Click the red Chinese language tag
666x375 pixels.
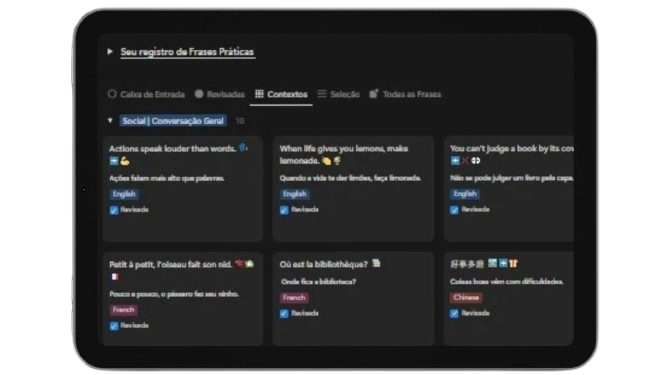coord(466,297)
